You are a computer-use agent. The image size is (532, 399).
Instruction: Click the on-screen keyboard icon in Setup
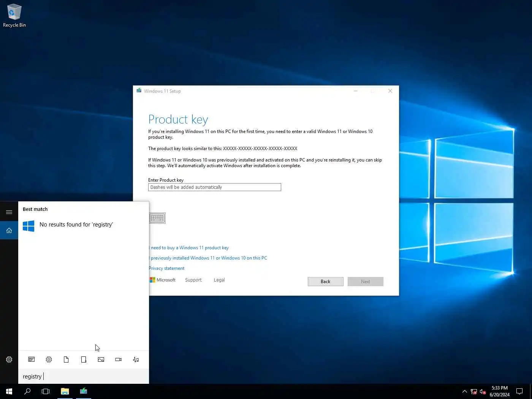pyautogui.click(x=157, y=218)
